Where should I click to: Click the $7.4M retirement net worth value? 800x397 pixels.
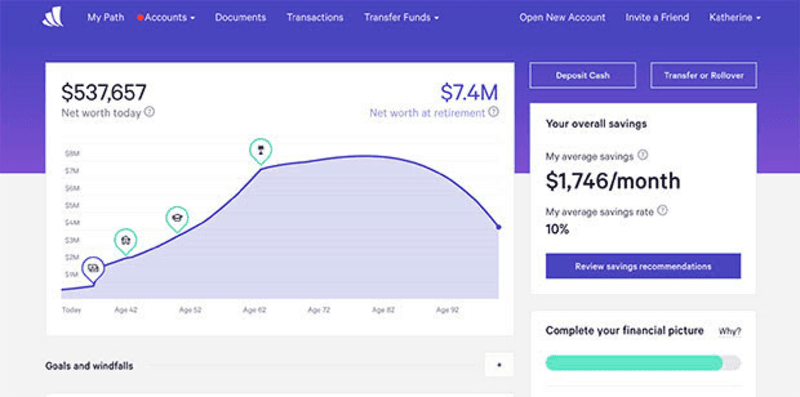coord(469,92)
